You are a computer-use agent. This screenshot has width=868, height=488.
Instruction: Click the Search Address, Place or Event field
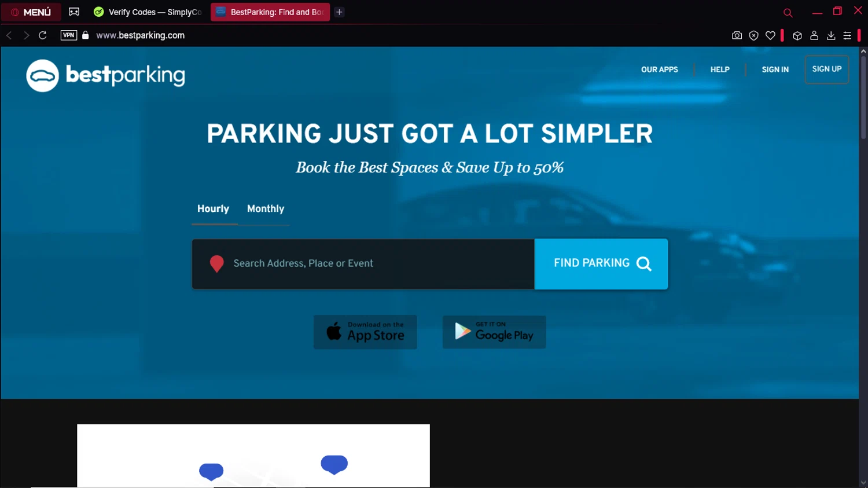point(363,264)
